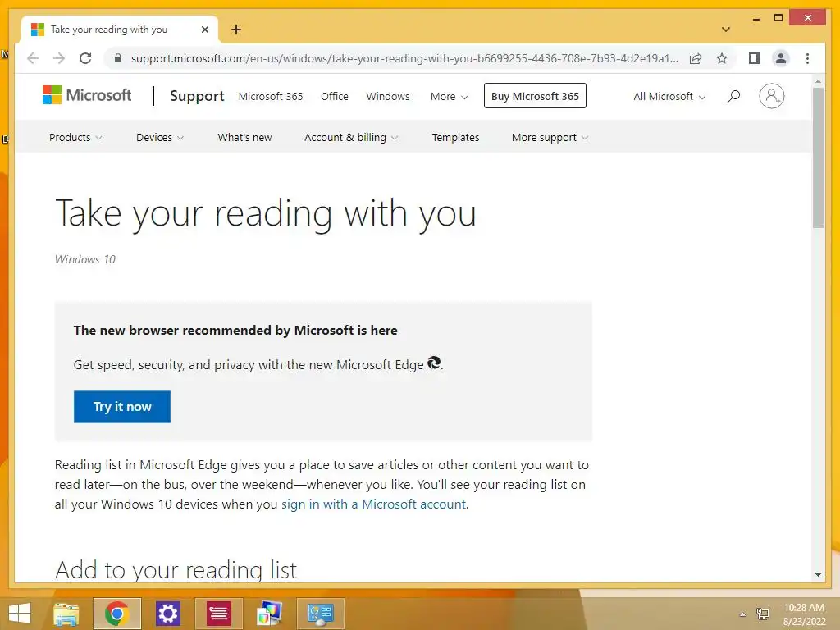Click Buy Microsoft 365 button
Viewport: 840px width, 630px height.
(535, 96)
